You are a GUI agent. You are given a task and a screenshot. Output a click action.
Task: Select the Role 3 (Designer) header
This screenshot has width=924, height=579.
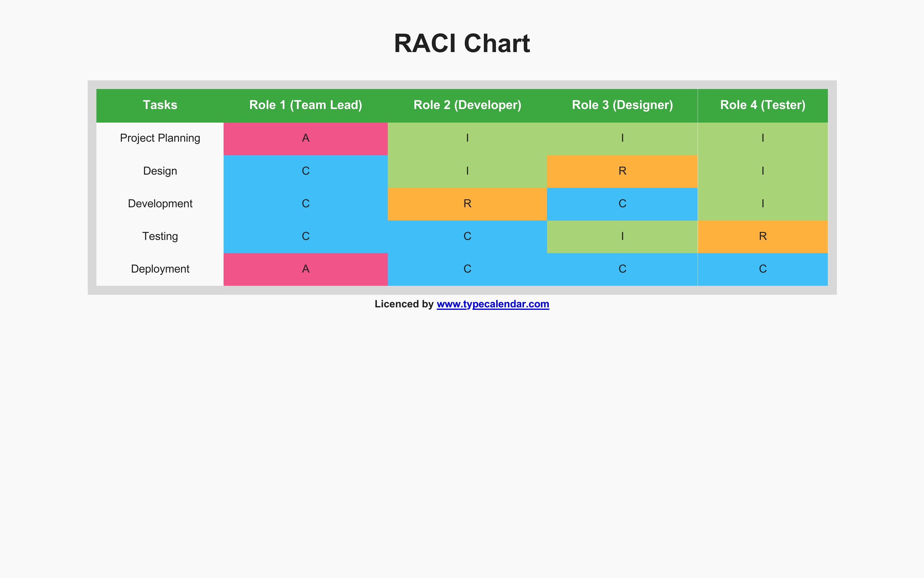(622, 106)
